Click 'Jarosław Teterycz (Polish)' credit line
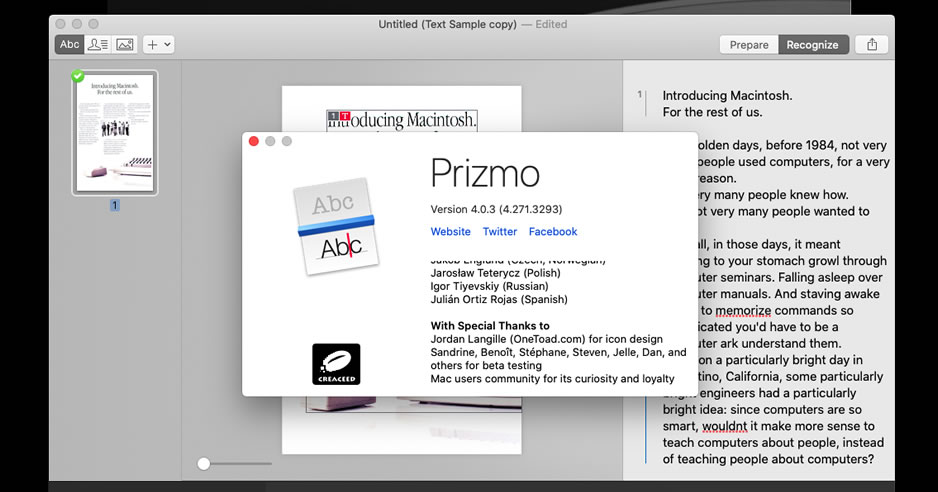This screenshot has width=938, height=492. click(x=495, y=273)
